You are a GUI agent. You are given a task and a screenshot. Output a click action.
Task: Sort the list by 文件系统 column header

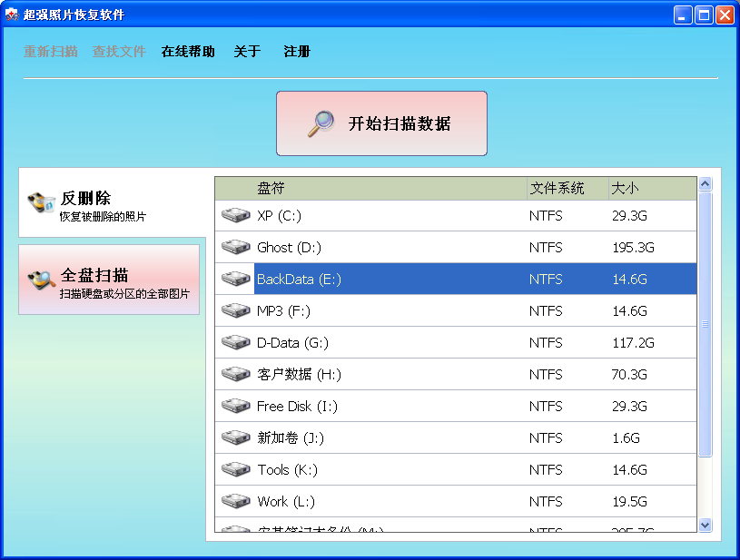coord(567,188)
